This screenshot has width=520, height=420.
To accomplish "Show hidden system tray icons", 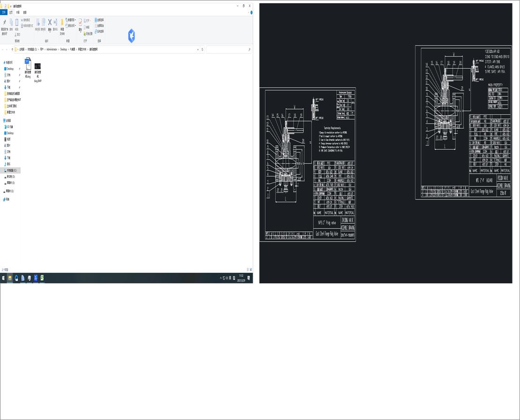I will 221,278.
